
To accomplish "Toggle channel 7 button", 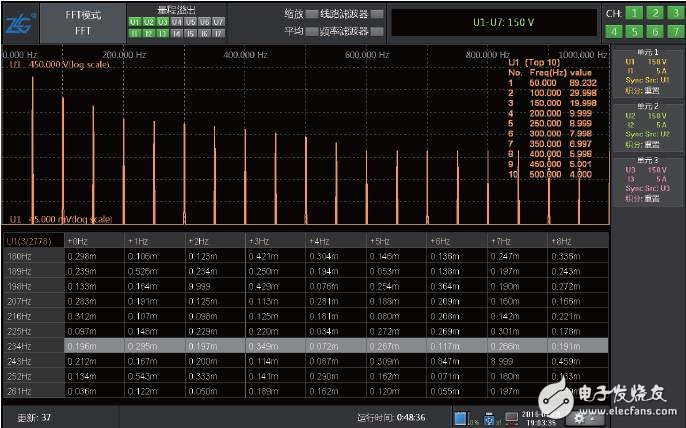I will [x=676, y=31].
